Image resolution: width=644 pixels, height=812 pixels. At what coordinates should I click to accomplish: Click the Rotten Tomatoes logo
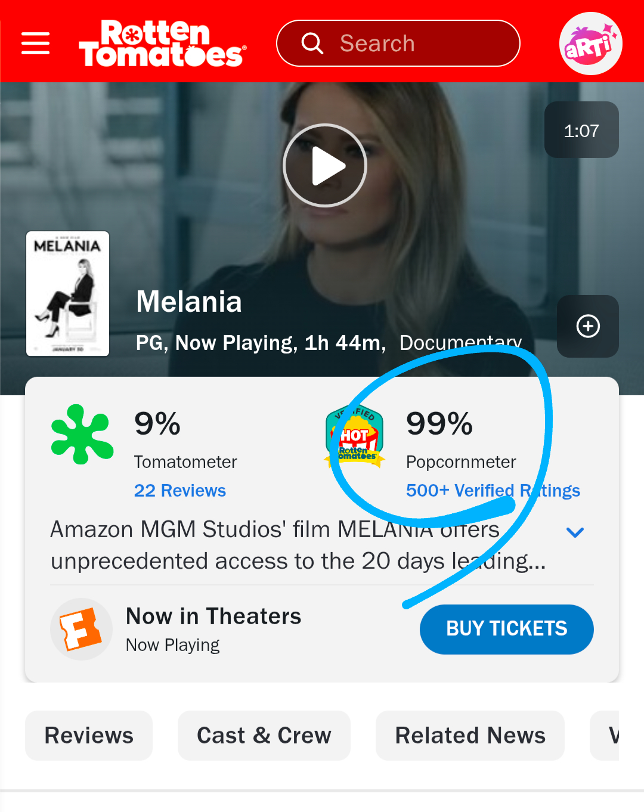coord(162,44)
